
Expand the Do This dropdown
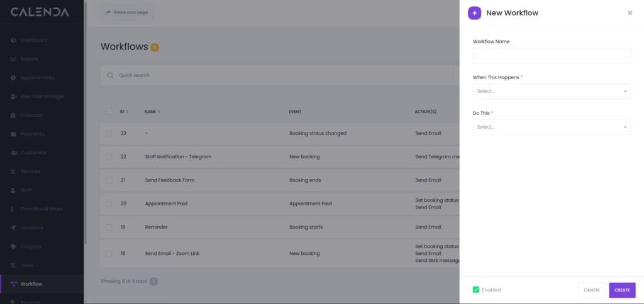pos(551,127)
